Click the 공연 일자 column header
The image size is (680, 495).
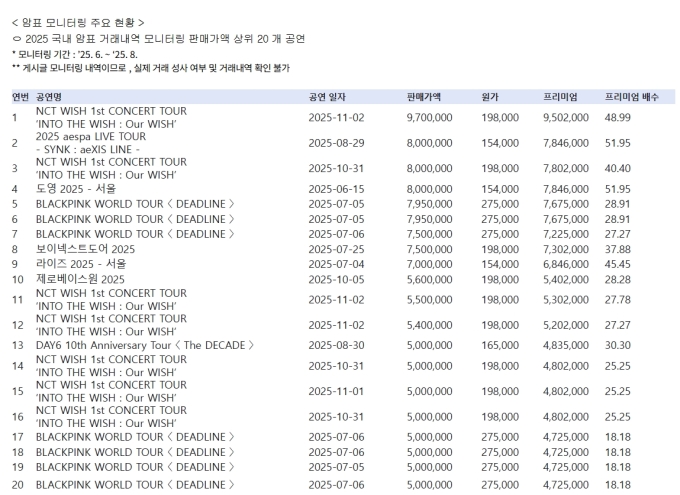click(327, 97)
